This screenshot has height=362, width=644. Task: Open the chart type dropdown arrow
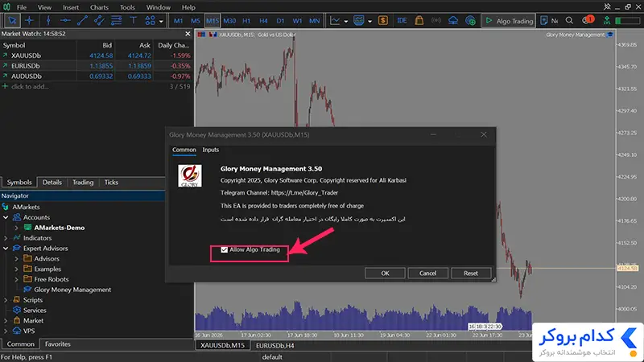click(346, 21)
